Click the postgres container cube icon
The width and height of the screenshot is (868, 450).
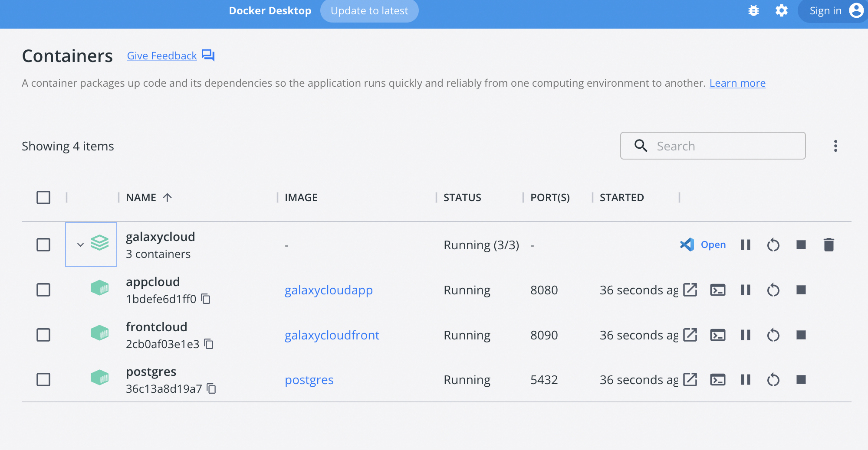coord(99,378)
